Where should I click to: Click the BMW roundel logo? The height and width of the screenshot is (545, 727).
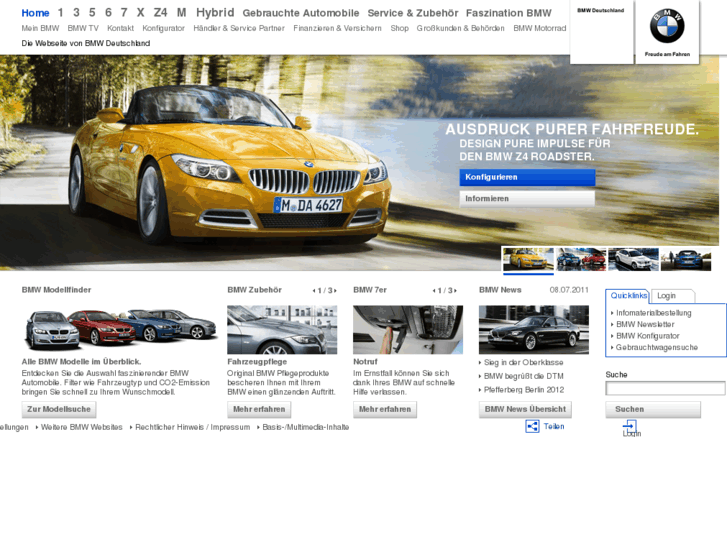667,26
